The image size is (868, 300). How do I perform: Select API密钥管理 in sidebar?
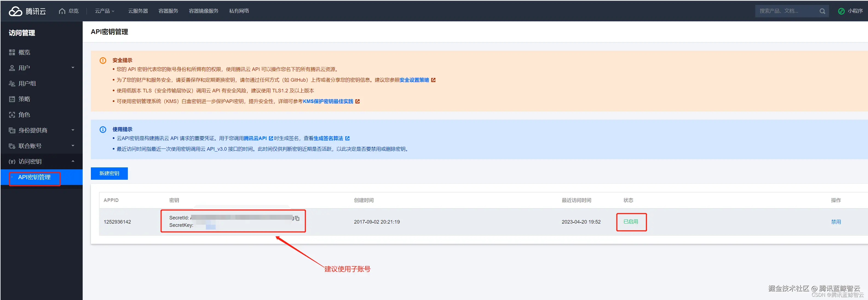pyautogui.click(x=34, y=177)
